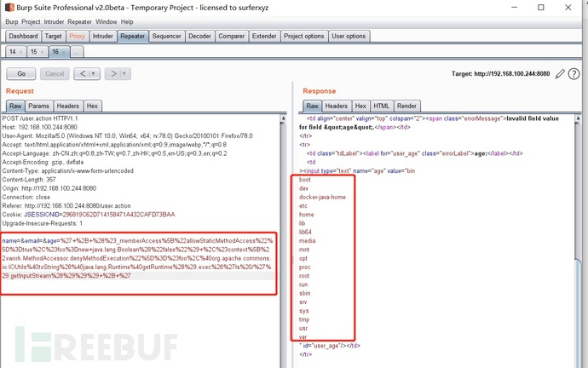Open the Burp menu
This screenshot has height=368, width=588.
click(x=12, y=22)
